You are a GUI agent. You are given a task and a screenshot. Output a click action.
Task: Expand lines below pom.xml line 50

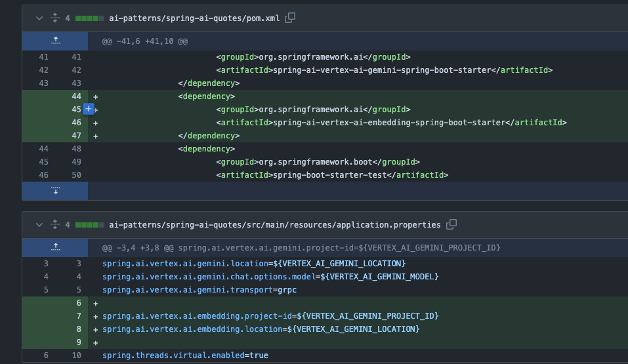(55, 191)
